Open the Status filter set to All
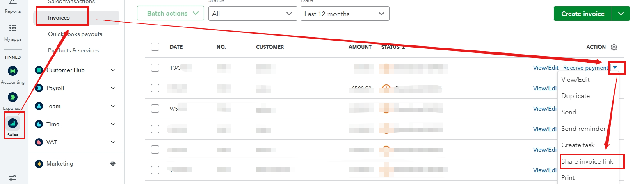Viewport: 644px width, 184px height. tap(252, 14)
